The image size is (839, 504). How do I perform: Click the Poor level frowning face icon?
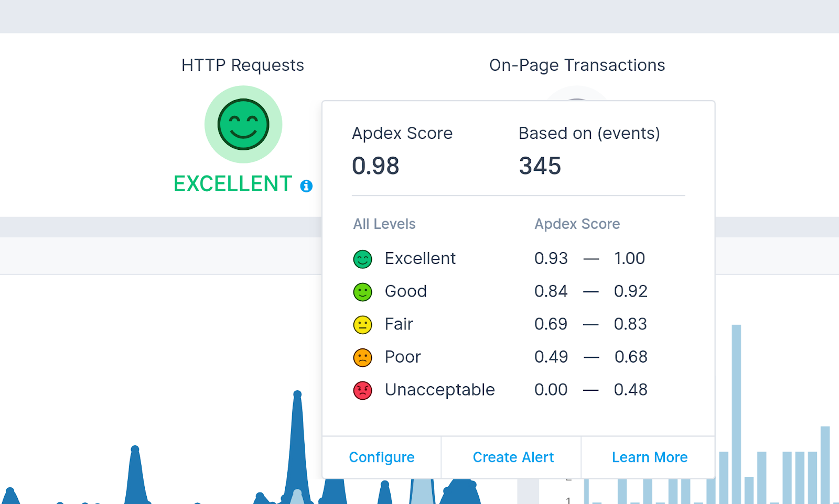click(363, 358)
